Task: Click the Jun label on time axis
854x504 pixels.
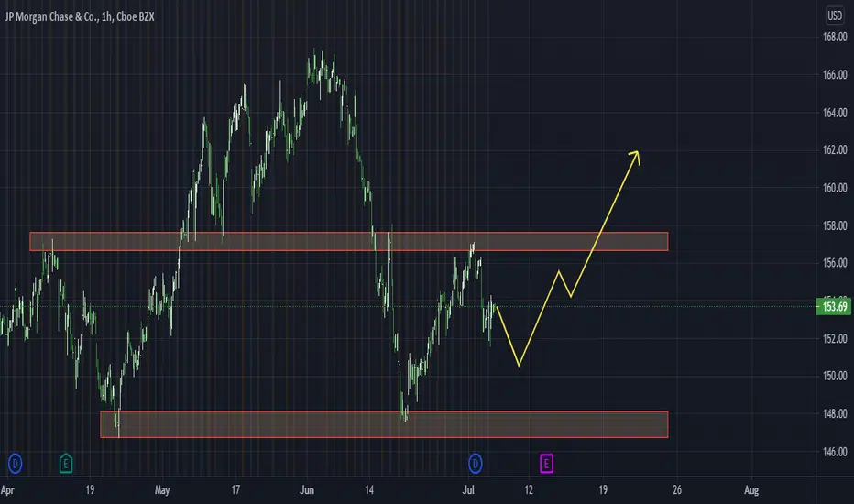Action: coord(307,490)
